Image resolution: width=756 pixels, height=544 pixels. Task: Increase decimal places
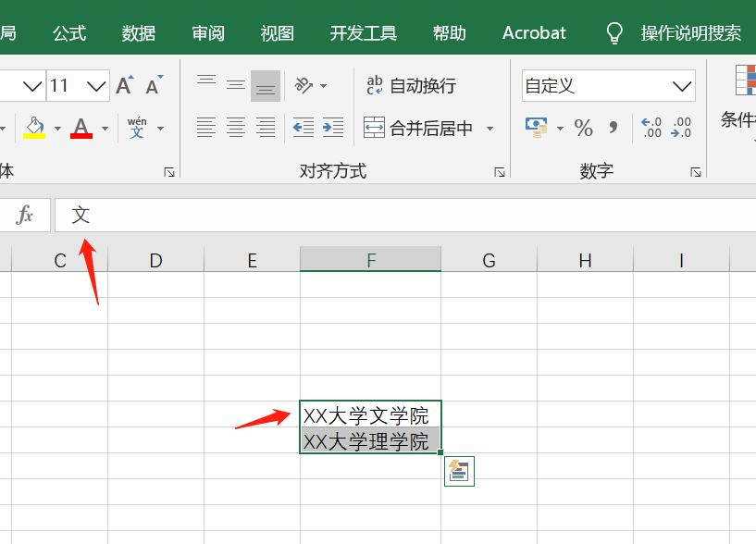click(651, 128)
